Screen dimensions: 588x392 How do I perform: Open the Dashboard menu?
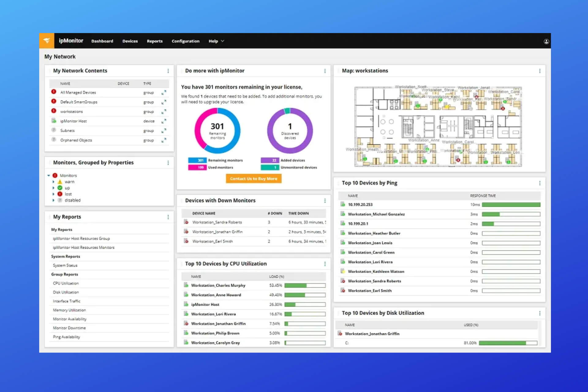102,41
